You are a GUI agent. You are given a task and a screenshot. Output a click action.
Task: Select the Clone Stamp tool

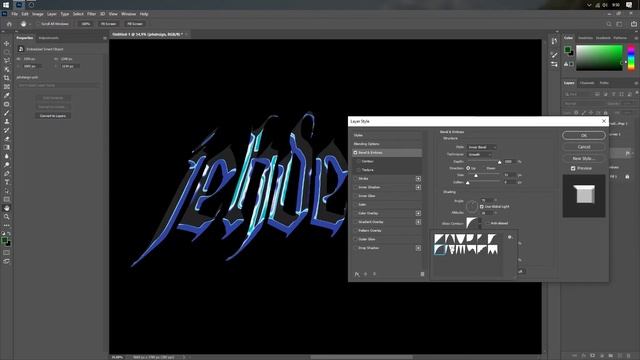click(x=7, y=121)
